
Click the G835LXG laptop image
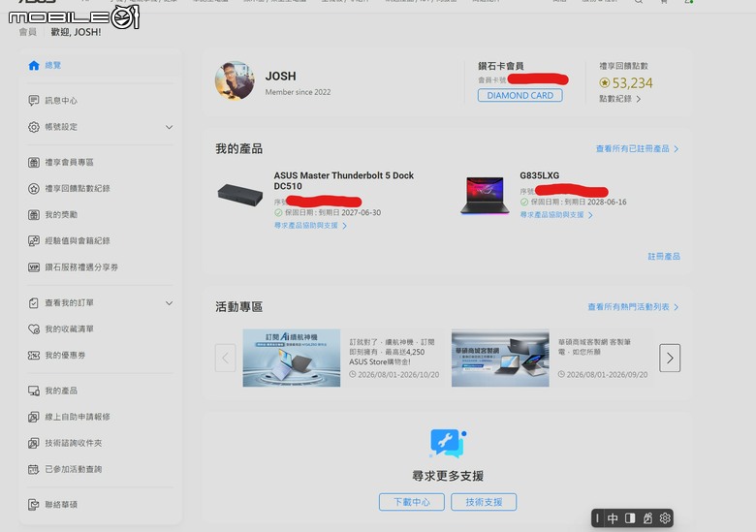[485, 195]
